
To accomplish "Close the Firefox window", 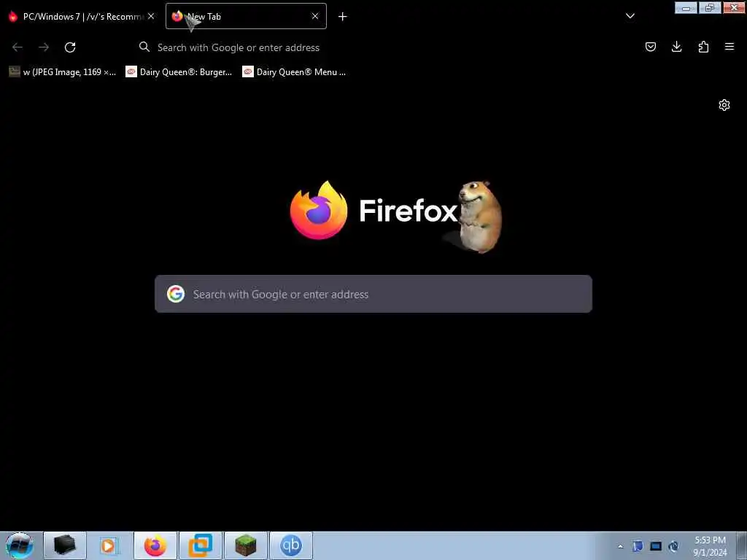I will 734,7.
